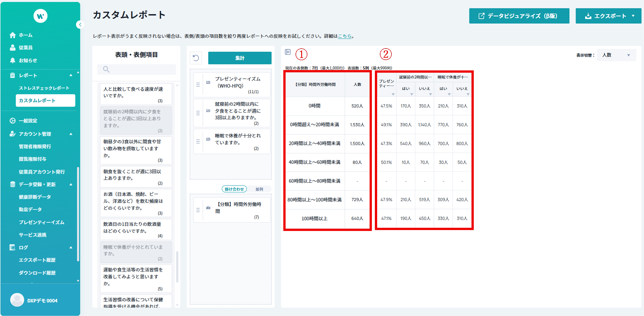Open the 表示切替 人数 dropdown
Screen dimensions: 644x316
(x=616, y=55)
